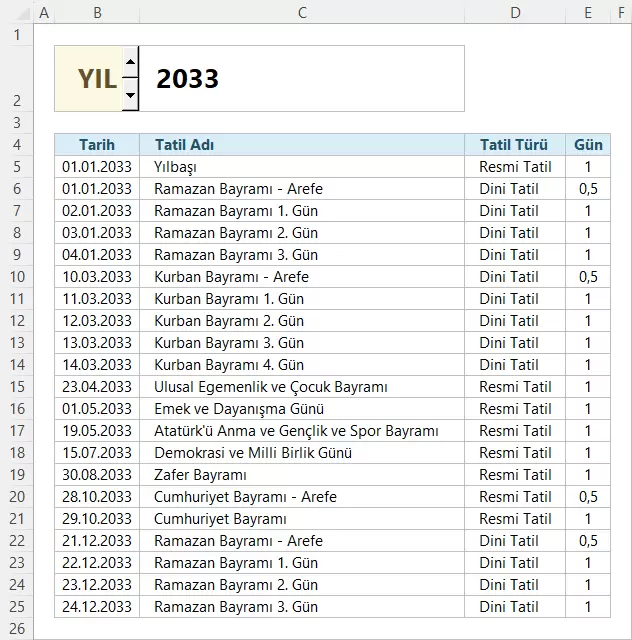Viewport: 632px width, 640px height.
Task: Select Dini Tatil cell in row 14
Action: (515, 365)
